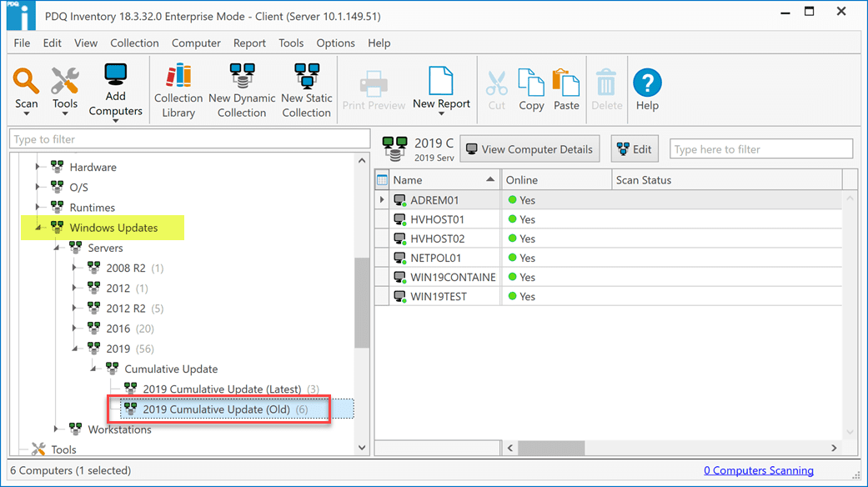Open the Collection menu

(x=134, y=43)
